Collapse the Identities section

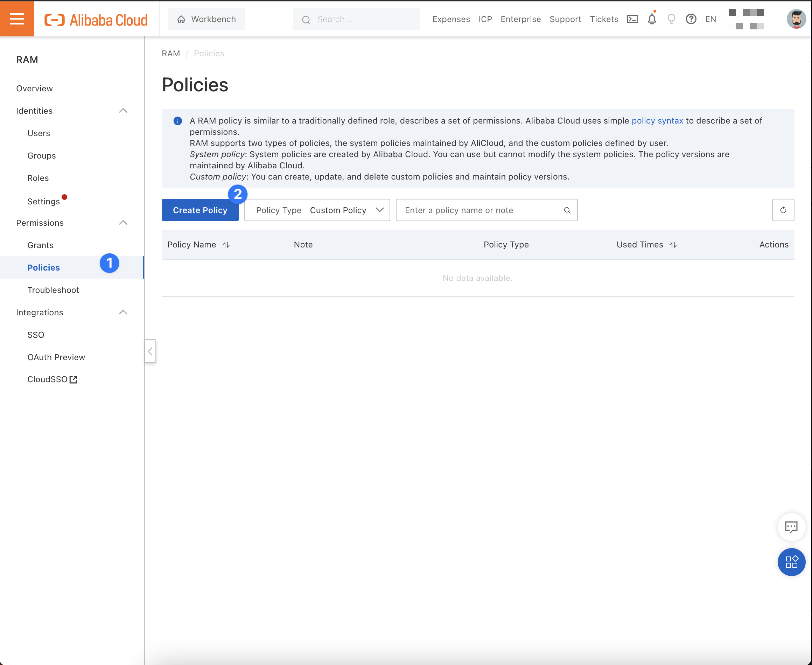(x=123, y=111)
